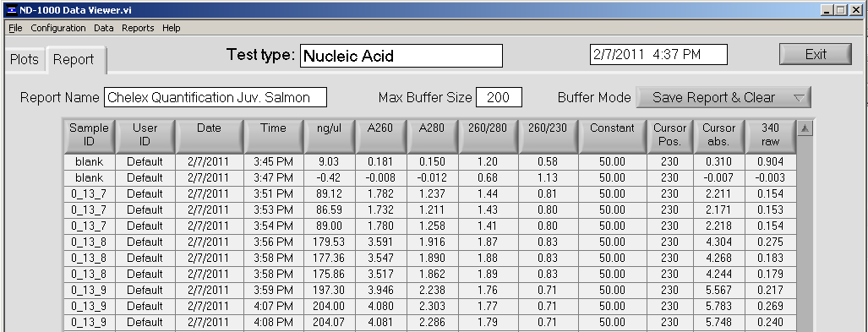Image resolution: width=868 pixels, height=332 pixels.
Task: Click the A280 value 2.303
Action: click(x=433, y=306)
